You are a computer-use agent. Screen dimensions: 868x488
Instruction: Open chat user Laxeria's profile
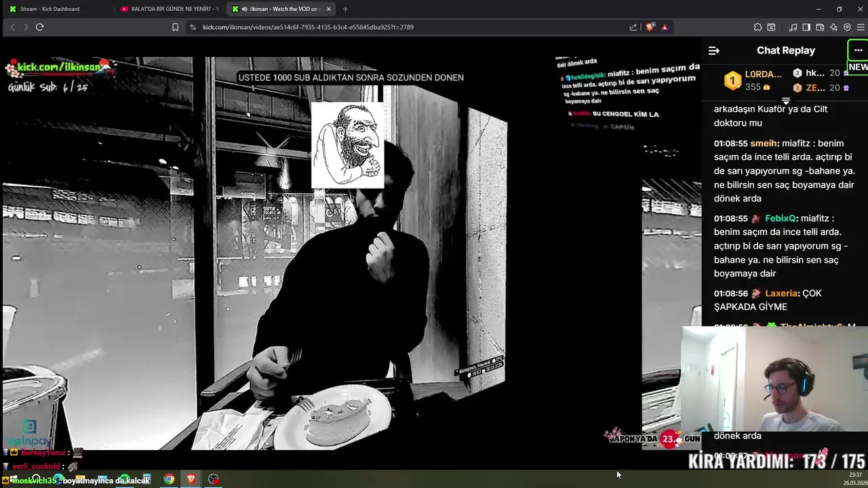tap(781, 293)
